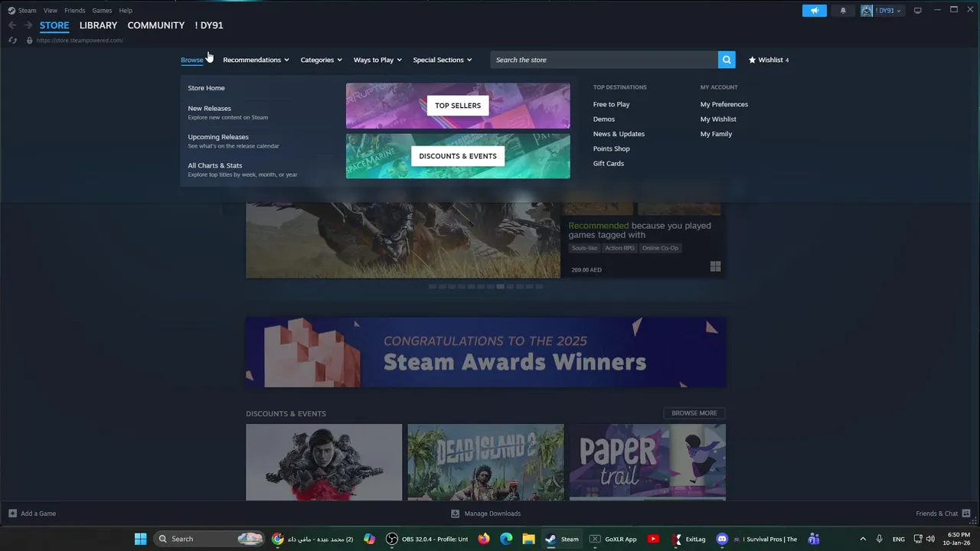
Task: Click the Copilot taskbar icon
Action: tap(370, 539)
